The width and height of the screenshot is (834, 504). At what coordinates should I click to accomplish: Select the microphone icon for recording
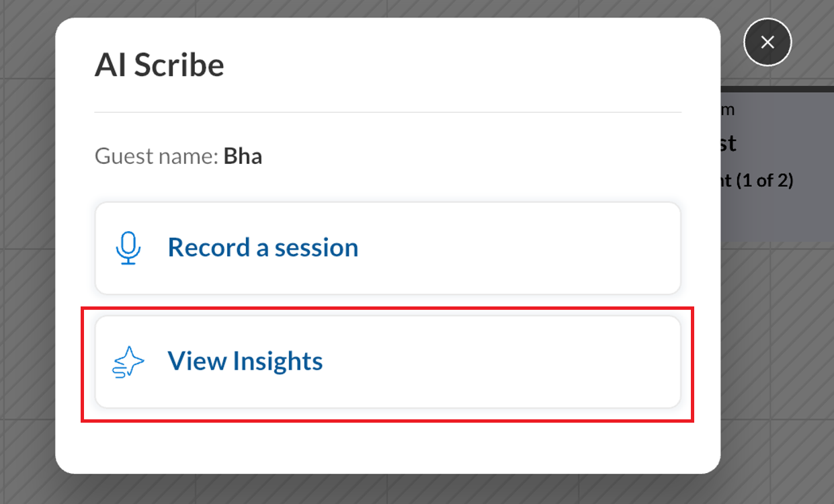(128, 247)
